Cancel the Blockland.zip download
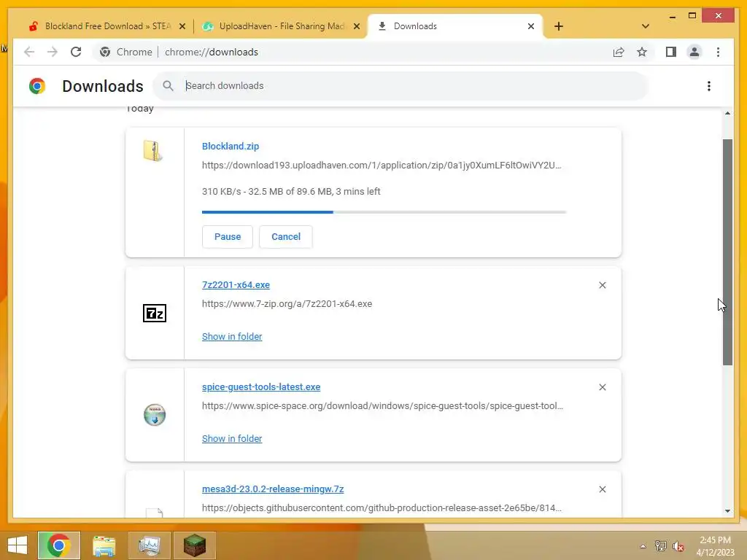This screenshot has height=560, width=747. pos(286,237)
